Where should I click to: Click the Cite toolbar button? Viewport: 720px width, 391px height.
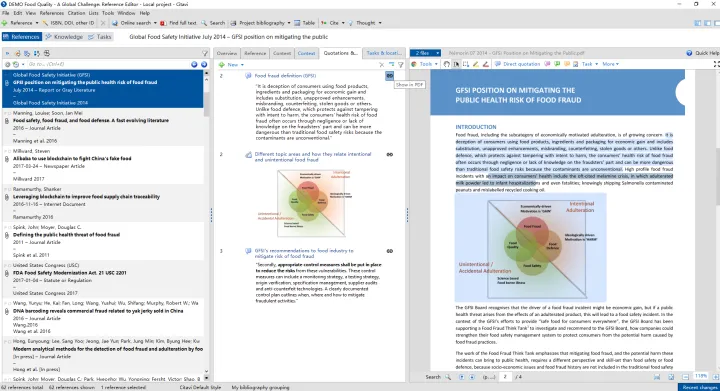[x=330, y=22]
